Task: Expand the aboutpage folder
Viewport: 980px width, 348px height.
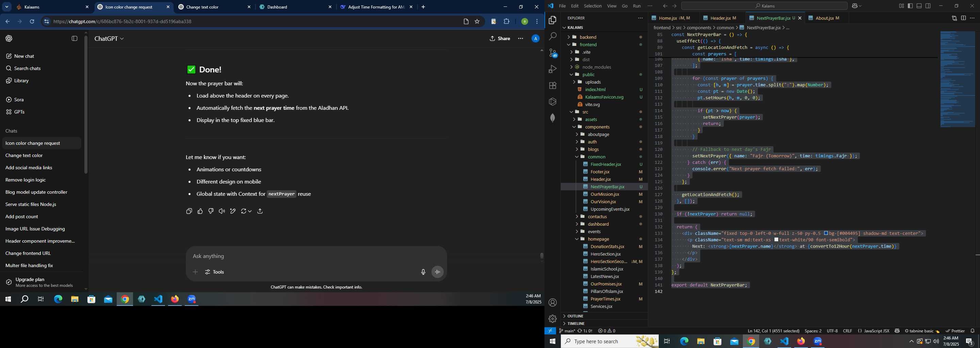Action: pos(599,135)
